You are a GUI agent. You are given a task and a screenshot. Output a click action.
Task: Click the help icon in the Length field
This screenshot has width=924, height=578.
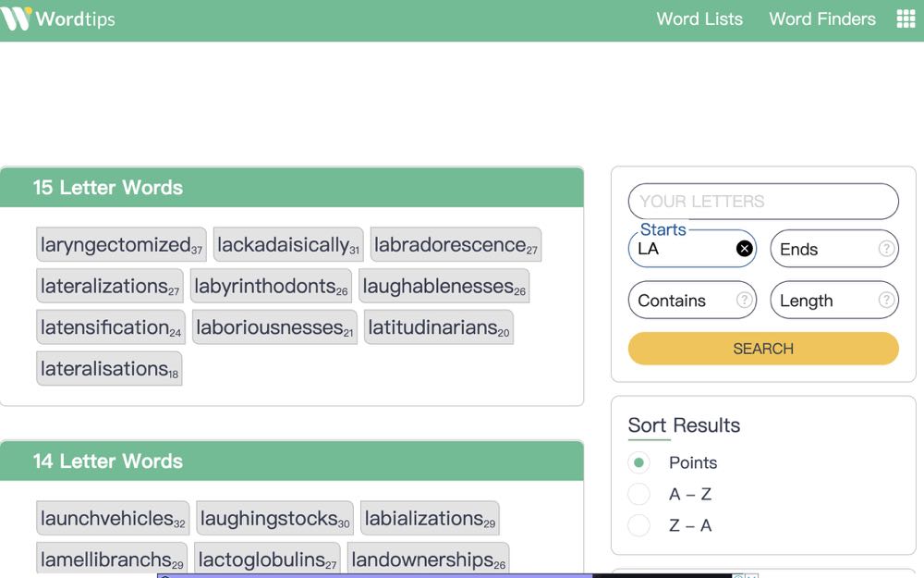point(885,301)
